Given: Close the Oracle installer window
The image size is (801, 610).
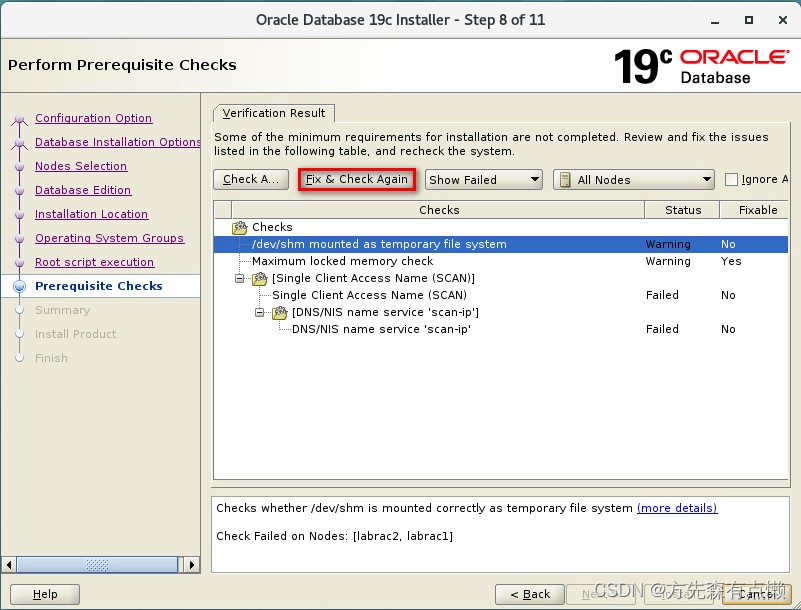Looking at the screenshot, I should point(783,20).
